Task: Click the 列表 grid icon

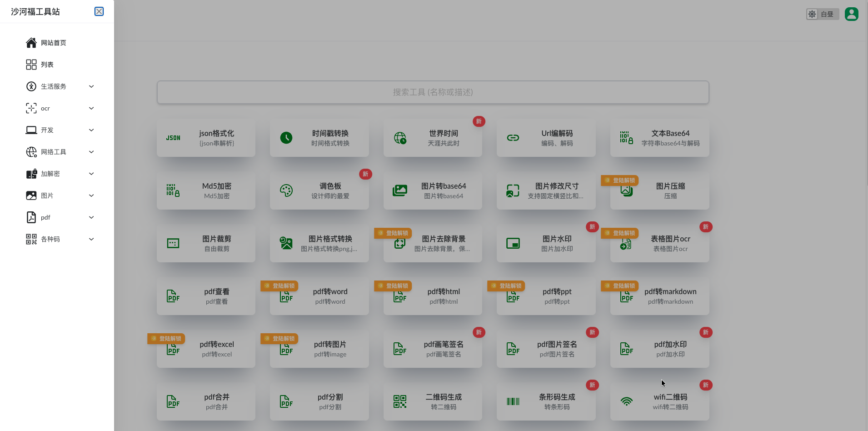Action: (x=31, y=65)
